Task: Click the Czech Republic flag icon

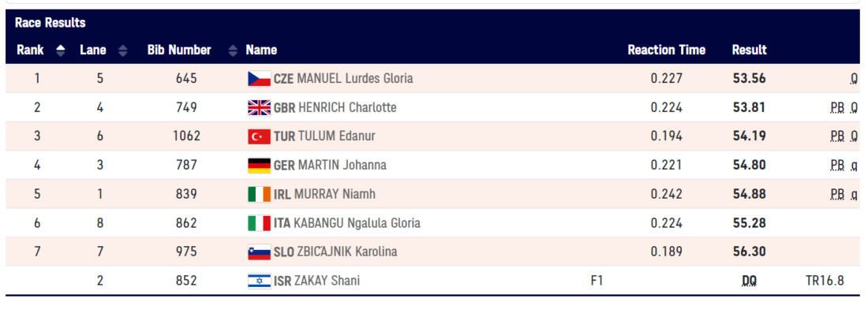Action: [x=259, y=79]
